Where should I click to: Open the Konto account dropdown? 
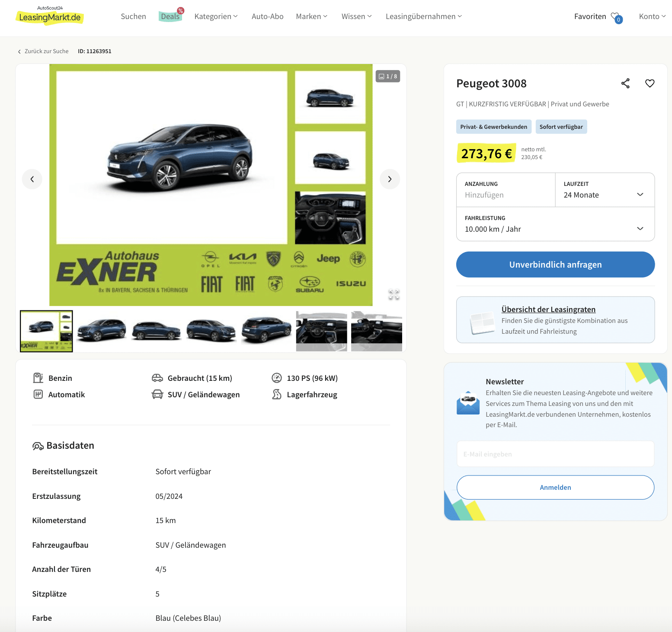point(652,16)
